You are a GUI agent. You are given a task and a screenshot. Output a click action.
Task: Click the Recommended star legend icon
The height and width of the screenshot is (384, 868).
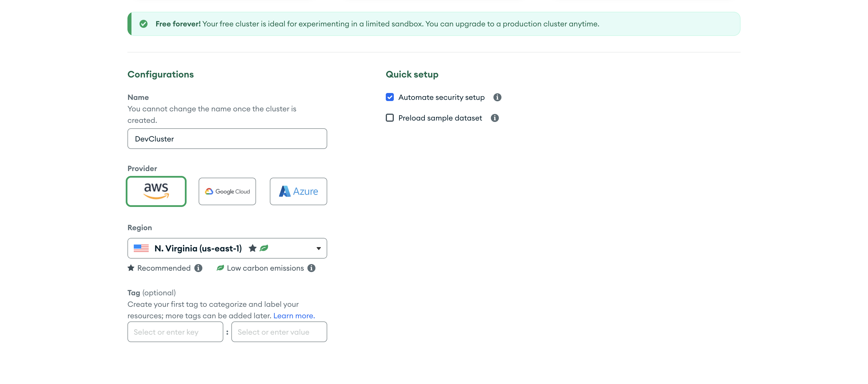click(x=131, y=268)
